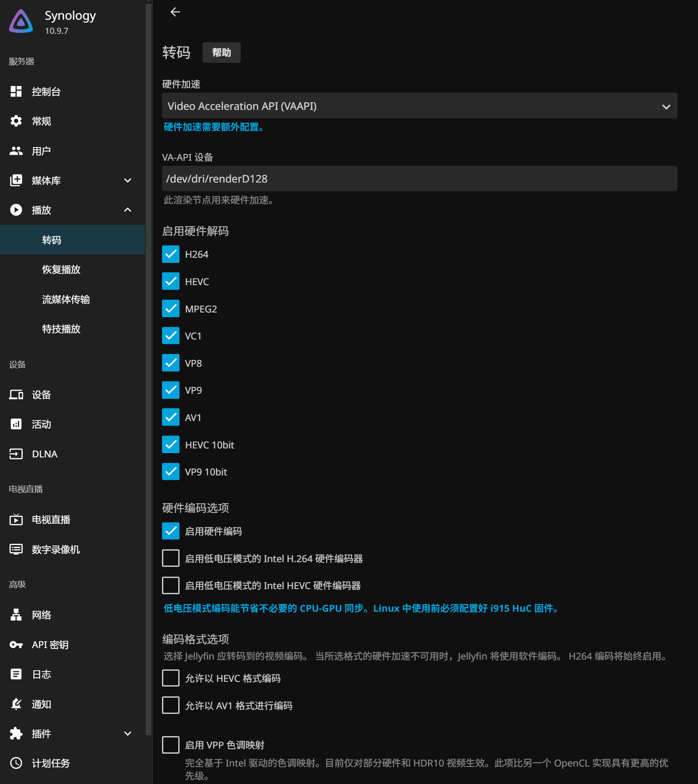Click the 常规 gear icon
The width and height of the screenshot is (698, 784).
pyautogui.click(x=16, y=121)
